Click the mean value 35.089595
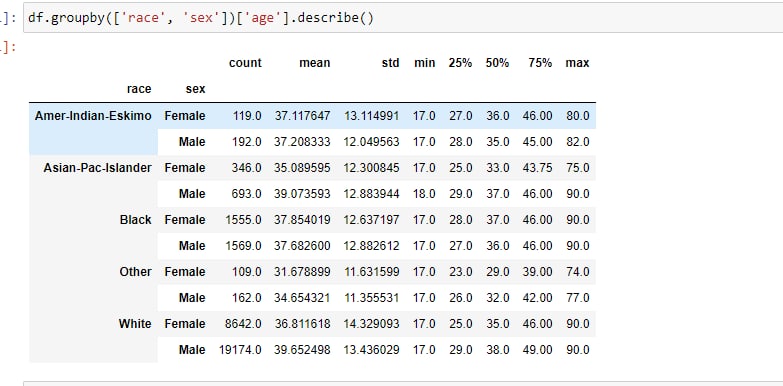The height and width of the screenshot is (386, 783). pyautogui.click(x=302, y=168)
